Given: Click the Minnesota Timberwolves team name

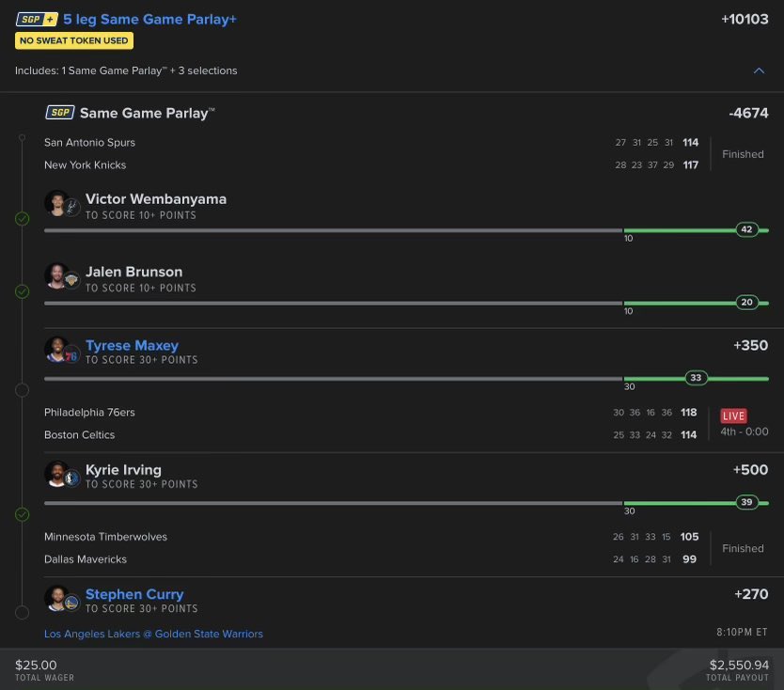Looking at the screenshot, I should [x=105, y=537].
